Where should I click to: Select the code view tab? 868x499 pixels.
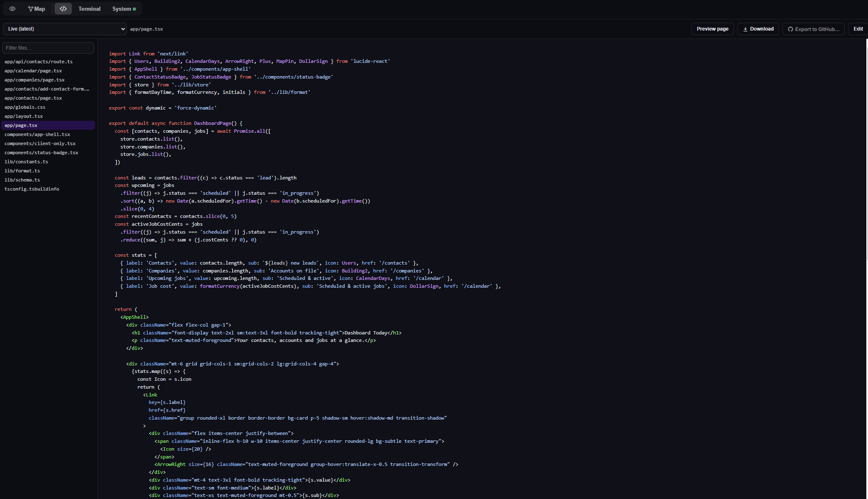click(x=63, y=9)
